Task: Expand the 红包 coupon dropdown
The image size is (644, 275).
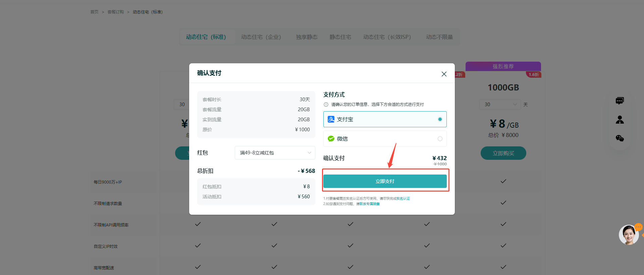Action: (275, 153)
